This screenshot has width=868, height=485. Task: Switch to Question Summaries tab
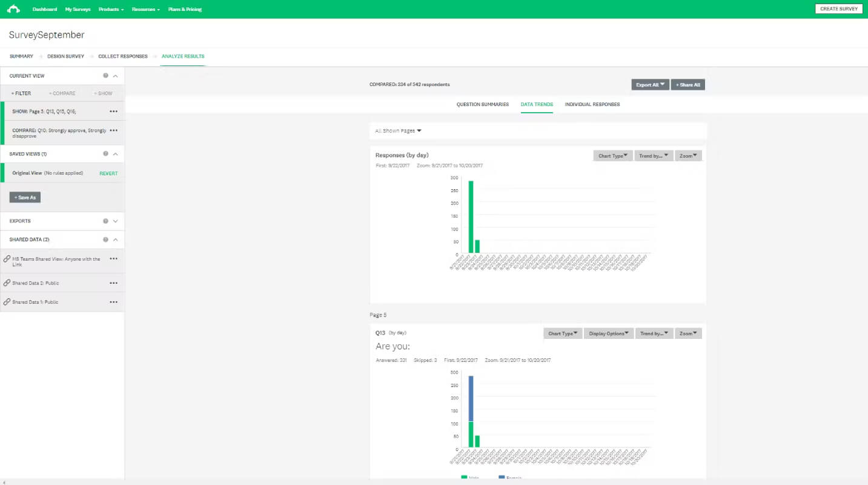click(x=483, y=104)
